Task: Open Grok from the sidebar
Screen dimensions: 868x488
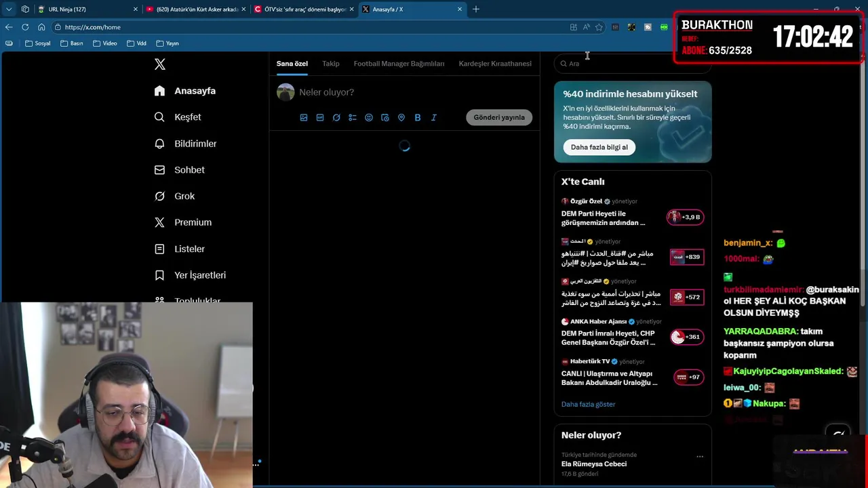Action: (x=175, y=196)
